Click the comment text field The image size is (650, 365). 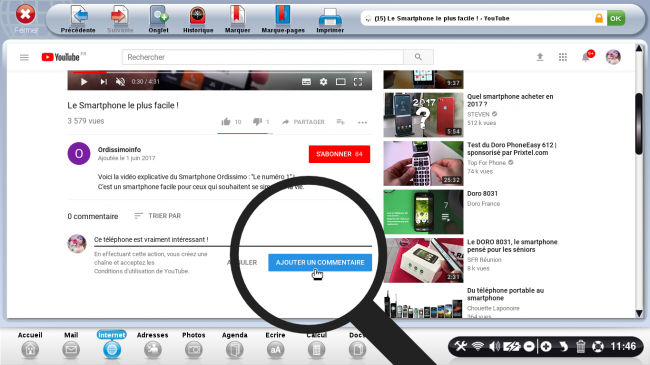[x=233, y=239]
